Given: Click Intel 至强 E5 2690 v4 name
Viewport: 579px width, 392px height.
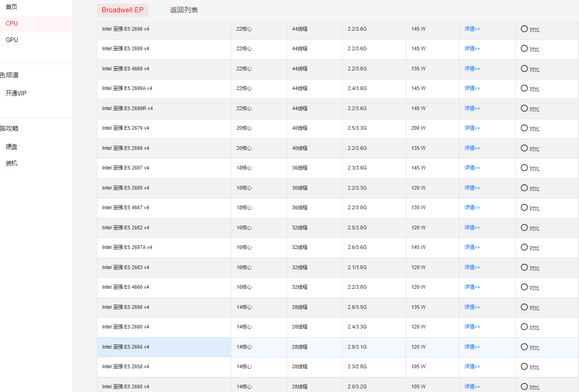Looking at the screenshot, I should [x=126, y=307].
